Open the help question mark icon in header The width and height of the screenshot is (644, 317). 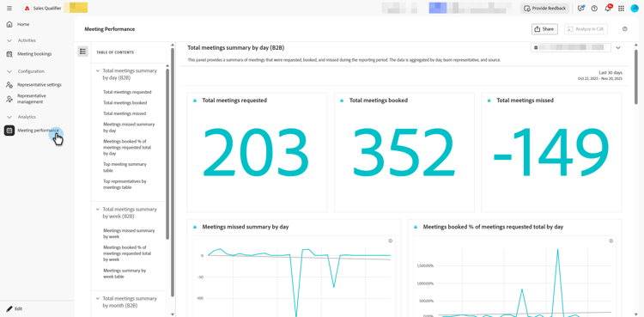click(x=594, y=9)
